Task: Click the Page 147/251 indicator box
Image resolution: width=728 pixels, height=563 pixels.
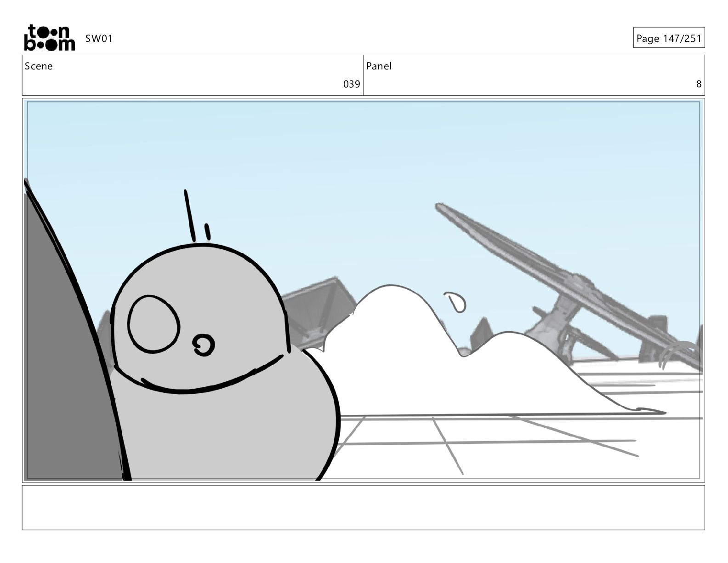Action: pyautogui.click(x=669, y=38)
